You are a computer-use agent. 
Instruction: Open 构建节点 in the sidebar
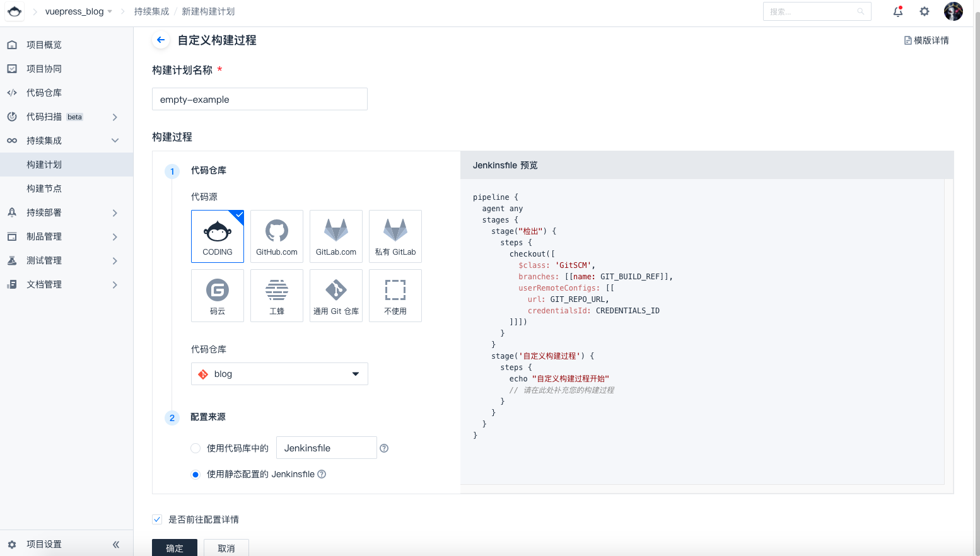[x=44, y=188]
